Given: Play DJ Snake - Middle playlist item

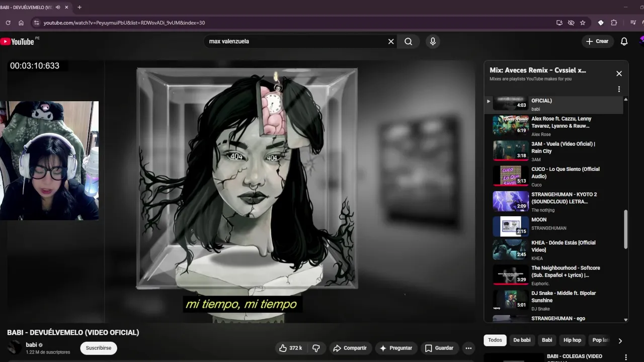Looking at the screenshot, I should point(553,300).
